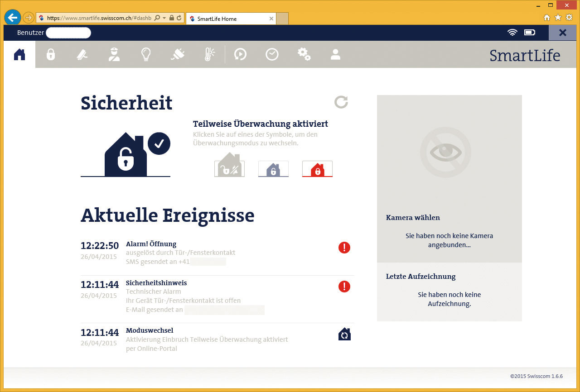The width and height of the screenshot is (580, 392).
Task: Open the camera section icon
Action: tap(82, 54)
